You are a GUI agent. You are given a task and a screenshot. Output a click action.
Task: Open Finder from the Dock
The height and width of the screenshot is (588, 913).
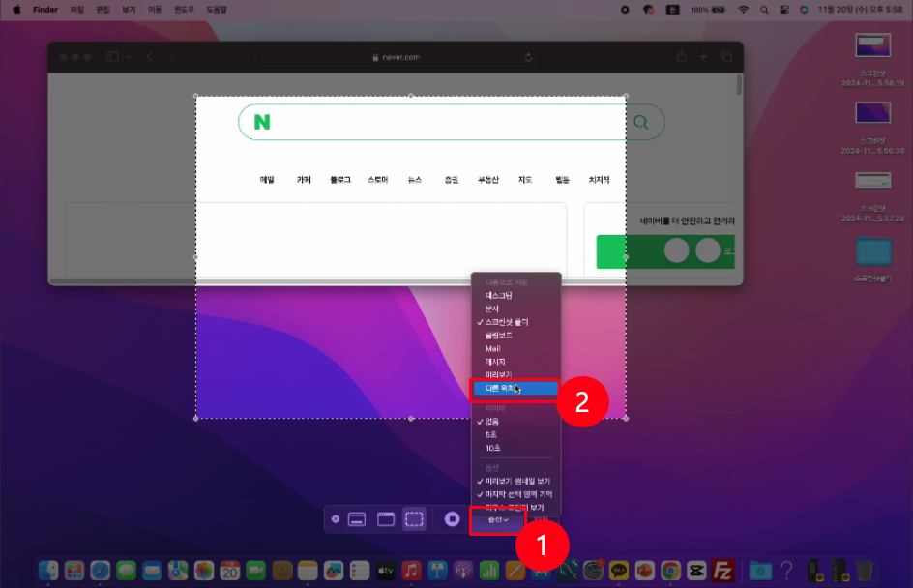[x=48, y=571]
